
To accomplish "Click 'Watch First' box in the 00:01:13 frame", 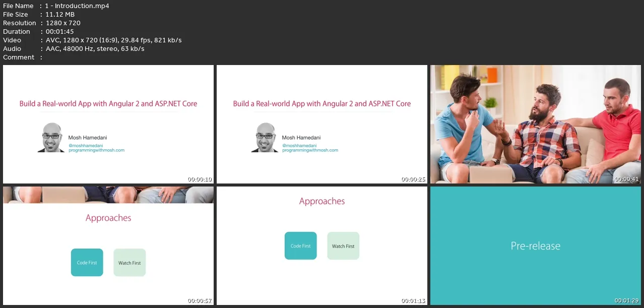I will [x=343, y=246].
